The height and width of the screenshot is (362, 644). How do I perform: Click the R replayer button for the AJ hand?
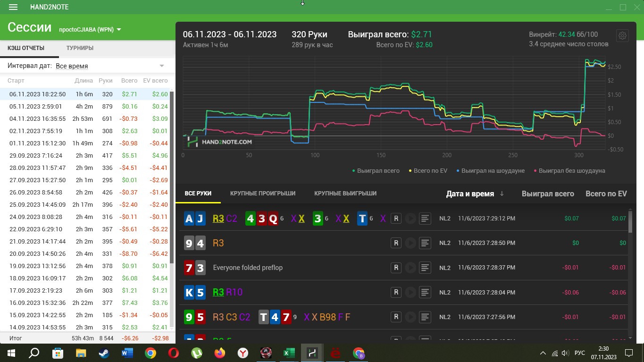[396, 219]
